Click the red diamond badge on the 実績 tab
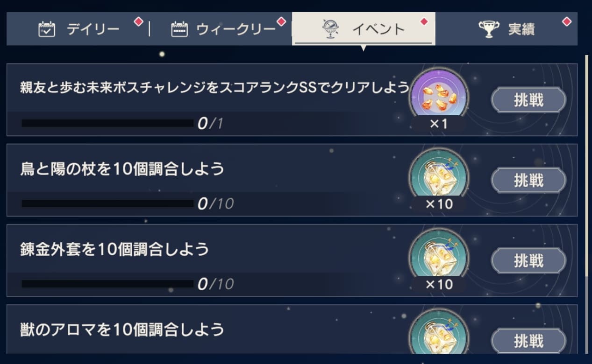Viewport: 592px width, 364px height. tap(567, 22)
